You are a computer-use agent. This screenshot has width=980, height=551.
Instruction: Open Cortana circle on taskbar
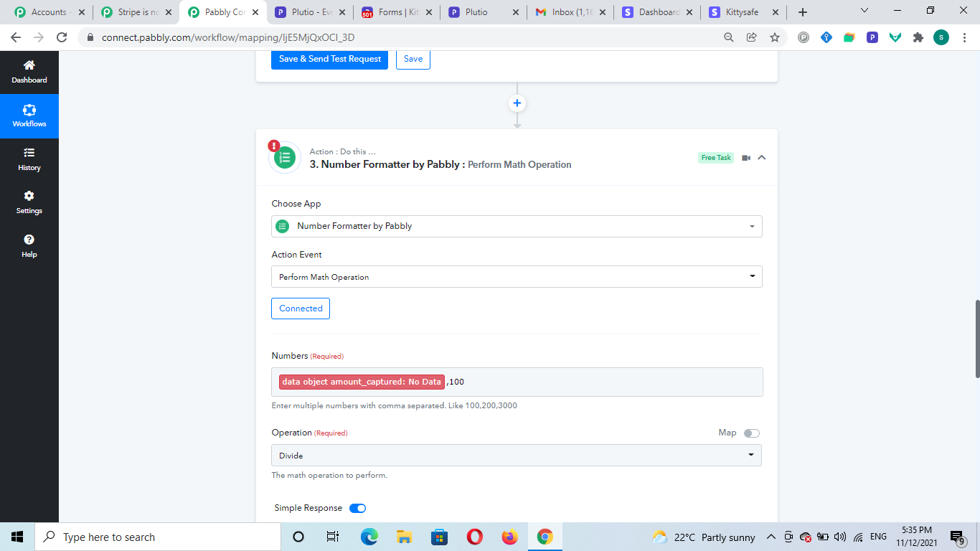pyautogui.click(x=299, y=537)
